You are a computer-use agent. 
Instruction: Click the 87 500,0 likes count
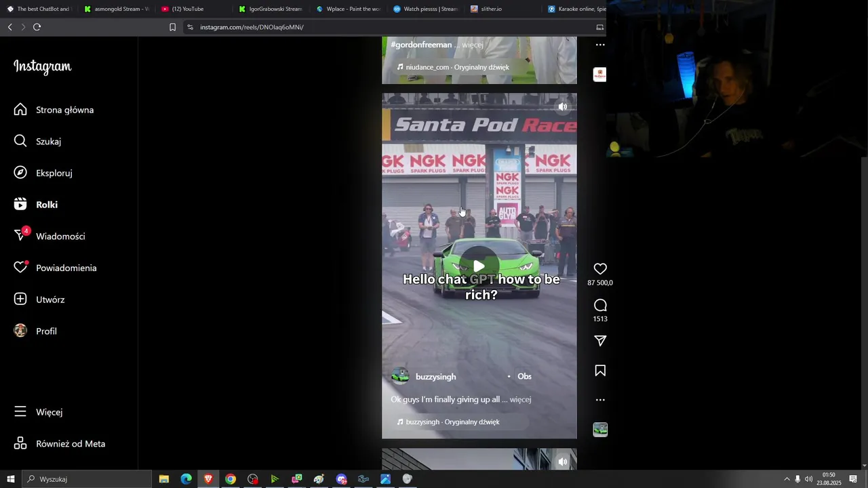tap(600, 283)
